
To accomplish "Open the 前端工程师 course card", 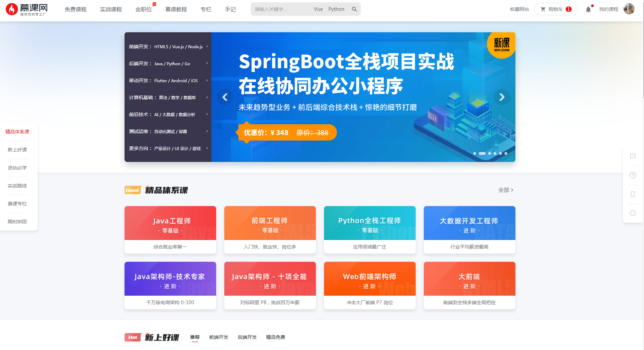I will 270,230.
